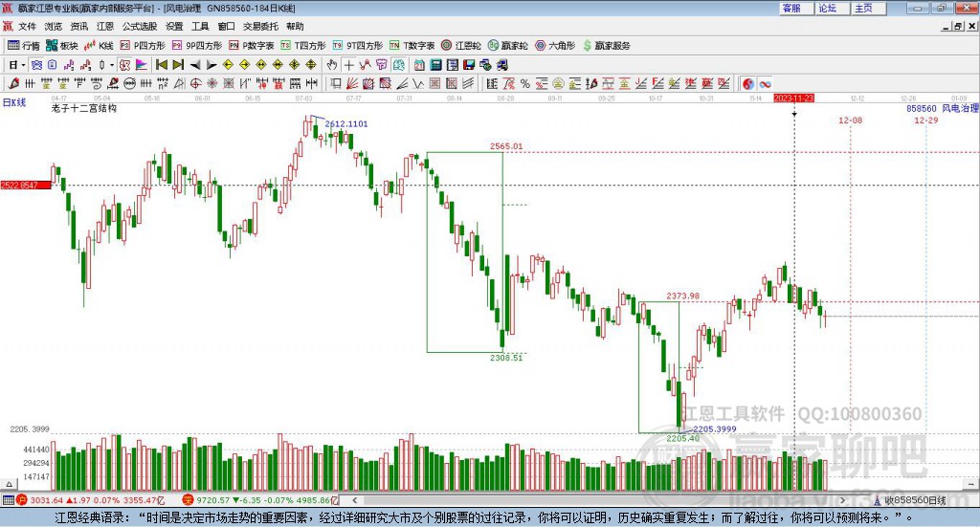Image resolution: width=980 pixels, height=527 pixels.
Task: Click the 2373.98 price label
Action: [682, 296]
